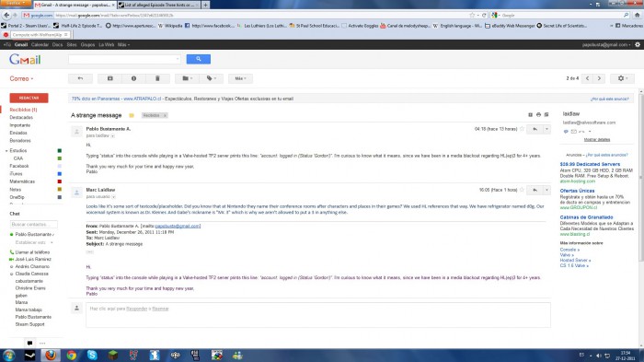Image resolution: width=644 pixels, height=362 pixels.
Task: Toggle the yellow importance marker beside subject
Action: pos(132,115)
